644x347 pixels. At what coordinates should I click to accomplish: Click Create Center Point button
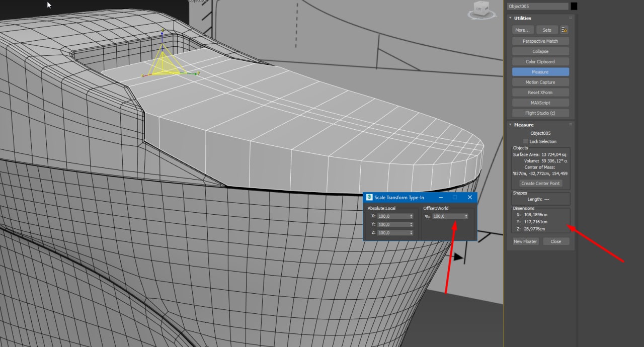coord(540,184)
